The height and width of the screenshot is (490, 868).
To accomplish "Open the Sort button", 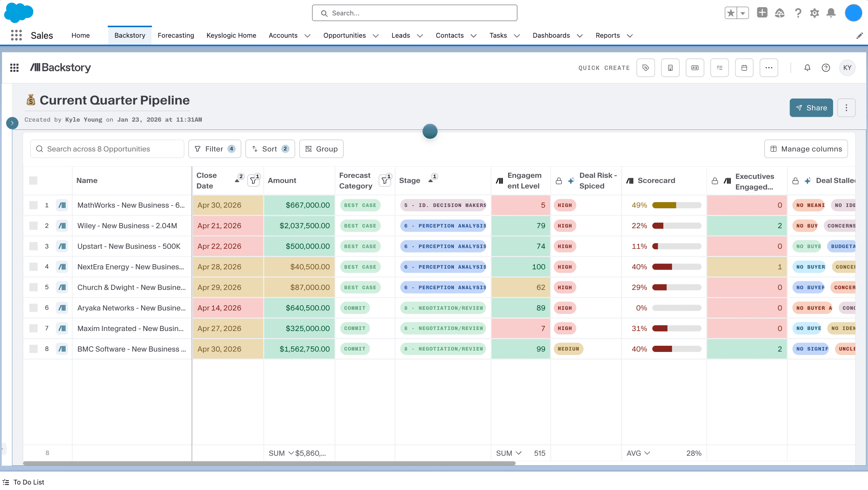I will coord(270,149).
